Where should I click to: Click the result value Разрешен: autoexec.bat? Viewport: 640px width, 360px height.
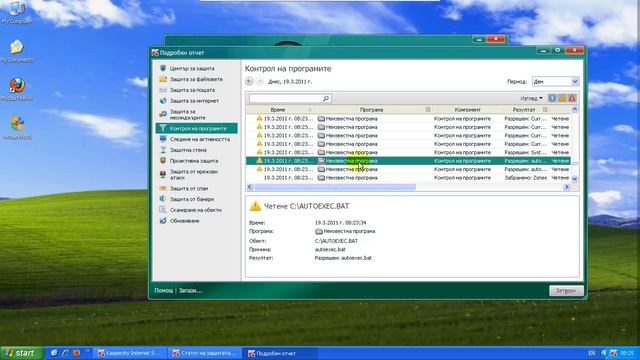pyautogui.click(x=343, y=258)
